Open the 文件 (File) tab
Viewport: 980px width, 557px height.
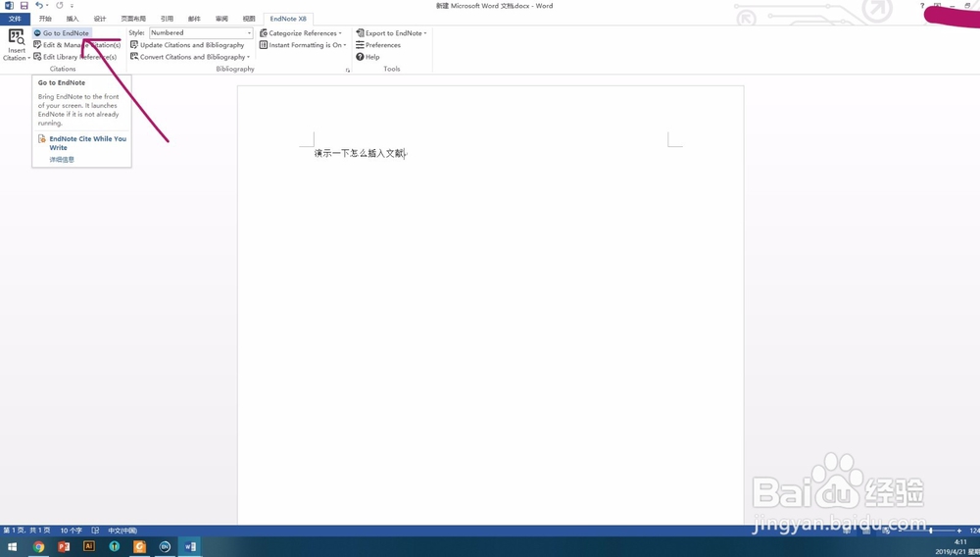coord(15,19)
